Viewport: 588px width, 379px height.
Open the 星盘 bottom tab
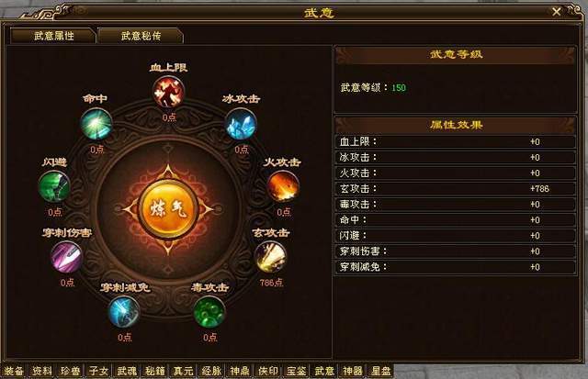tap(380, 371)
